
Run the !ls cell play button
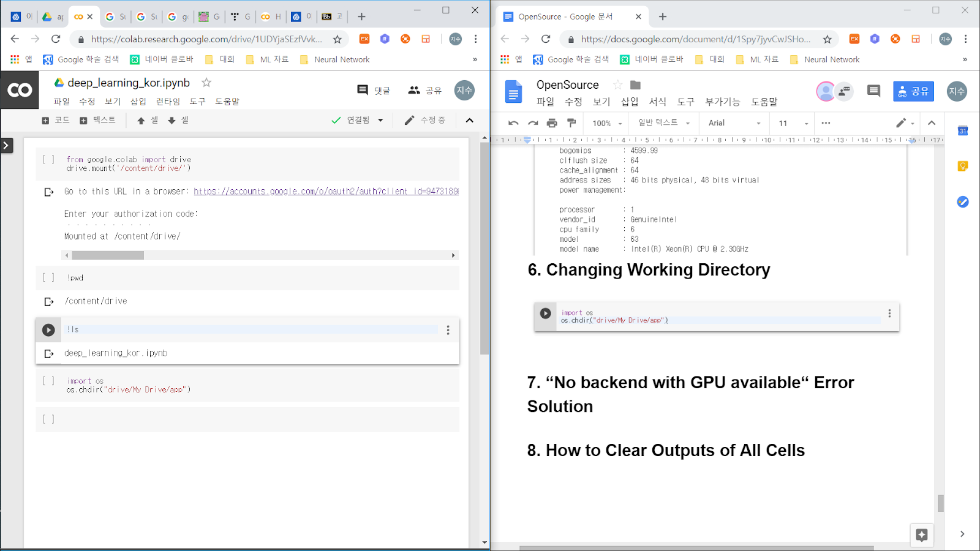coord(48,330)
